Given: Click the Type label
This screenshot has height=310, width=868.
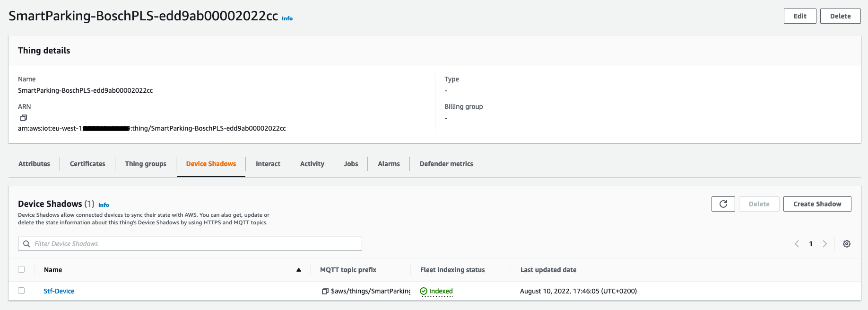Looking at the screenshot, I should pos(451,79).
